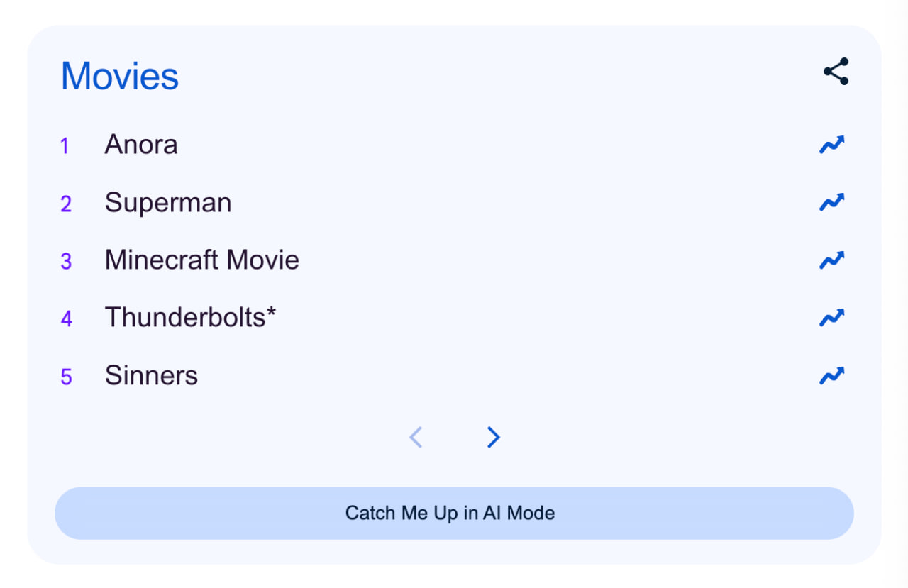Click rank number 4 beside Thunderbolts*
The width and height of the screenshot is (908, 588).
click(x=66, y=319)
